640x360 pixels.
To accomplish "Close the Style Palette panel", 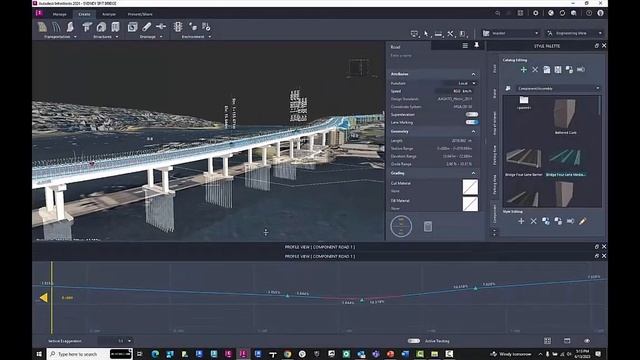I will click(x=604, y=46).
